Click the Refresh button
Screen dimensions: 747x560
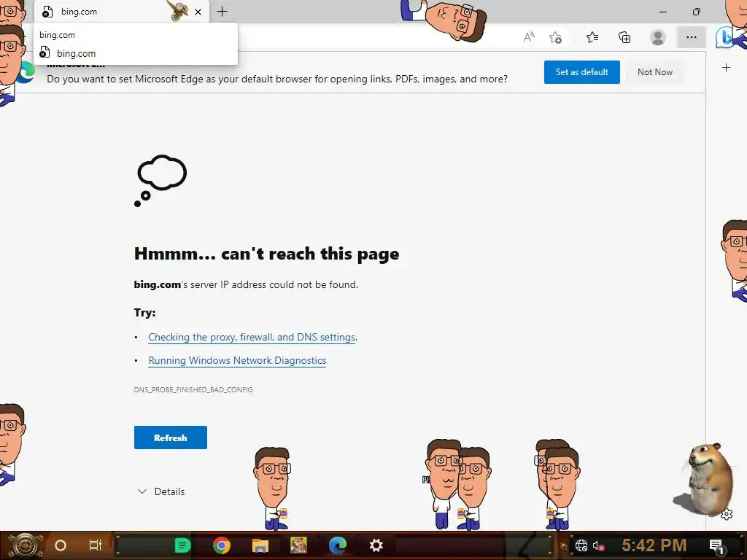point(171,437)
